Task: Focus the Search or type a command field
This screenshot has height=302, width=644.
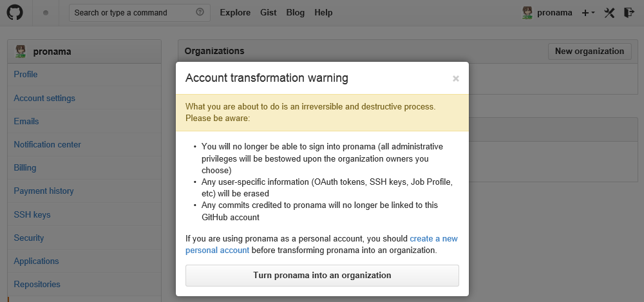Action: [x=132, y=12]
